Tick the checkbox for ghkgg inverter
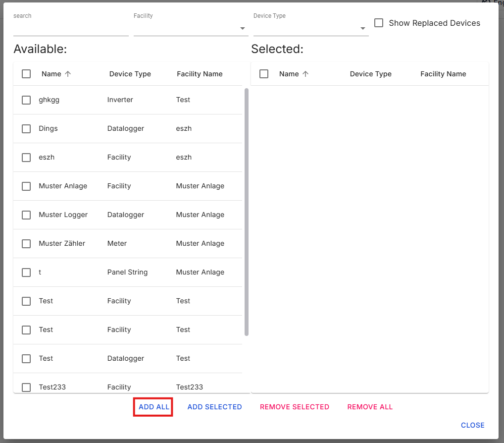504x443 pixels. pyautogui.click(x=26, y=100)
